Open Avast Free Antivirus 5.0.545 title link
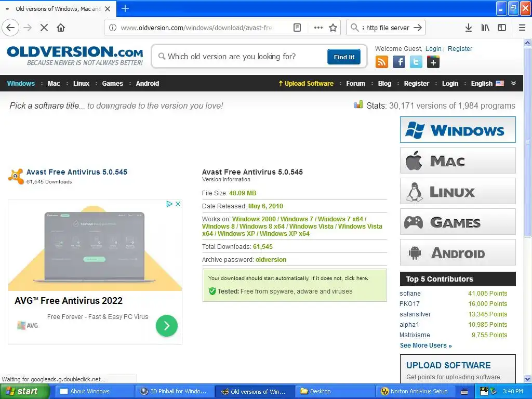Screen dimensions: 532x399 pos(77,172)
